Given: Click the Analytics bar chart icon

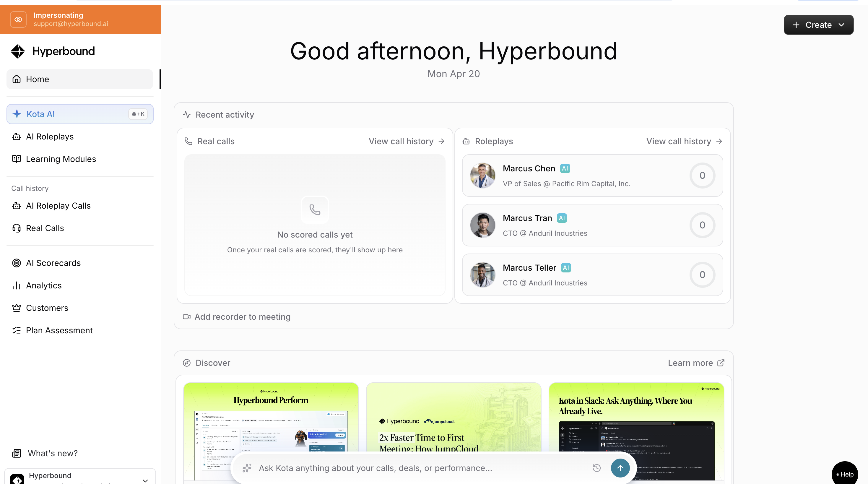Looking at the screenshot, I should [17, 285].
